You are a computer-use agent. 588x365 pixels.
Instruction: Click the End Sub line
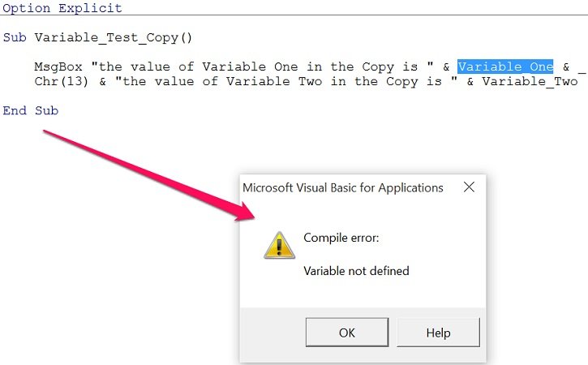coord(31,110)
